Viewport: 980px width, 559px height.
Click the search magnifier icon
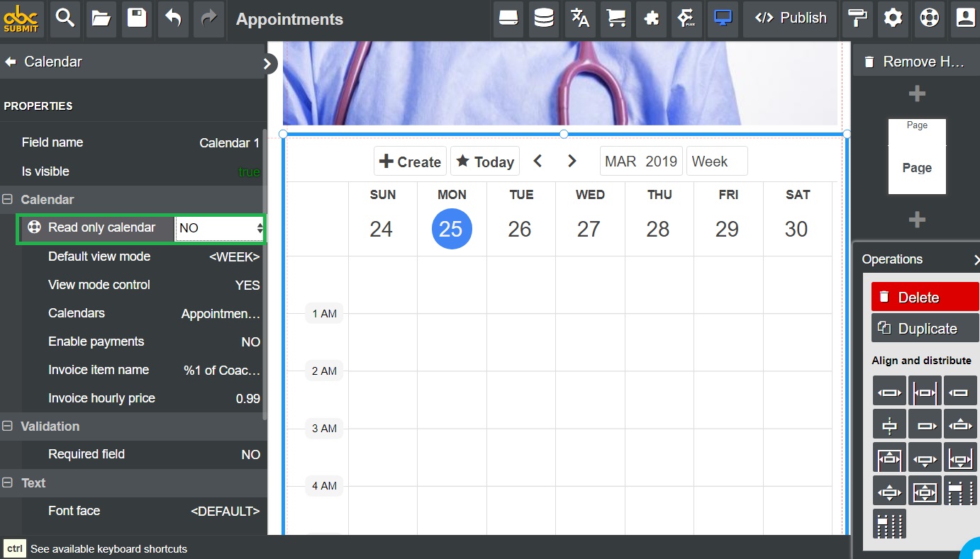click(65, 18)
